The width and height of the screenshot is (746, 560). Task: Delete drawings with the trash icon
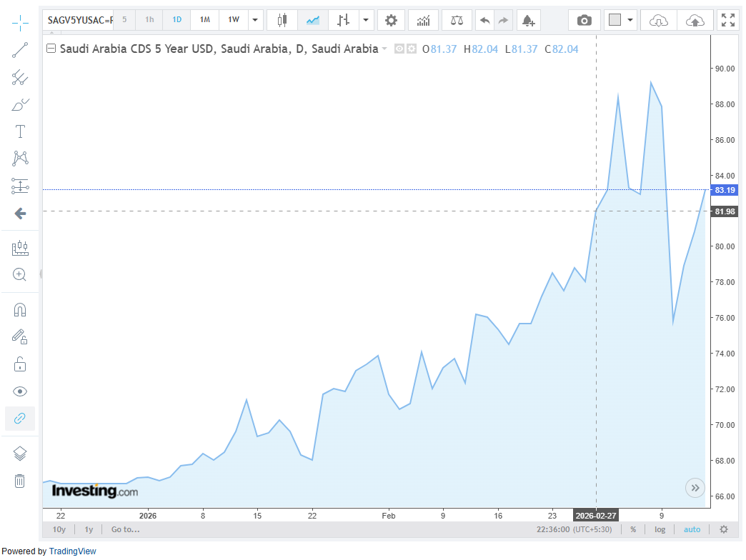point(20,481)
